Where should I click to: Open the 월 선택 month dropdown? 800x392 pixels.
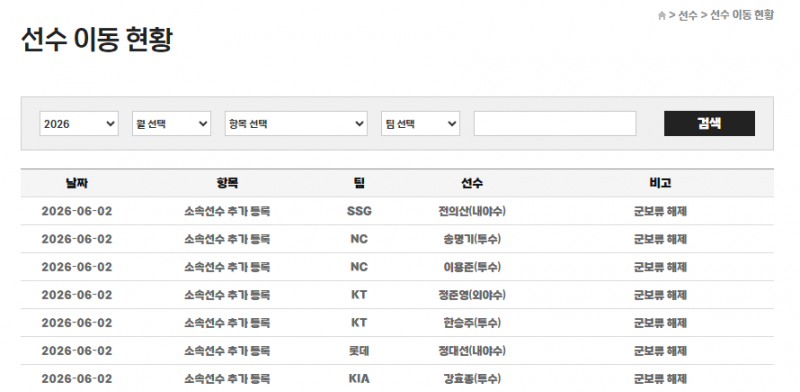click(x=171, y=124)
